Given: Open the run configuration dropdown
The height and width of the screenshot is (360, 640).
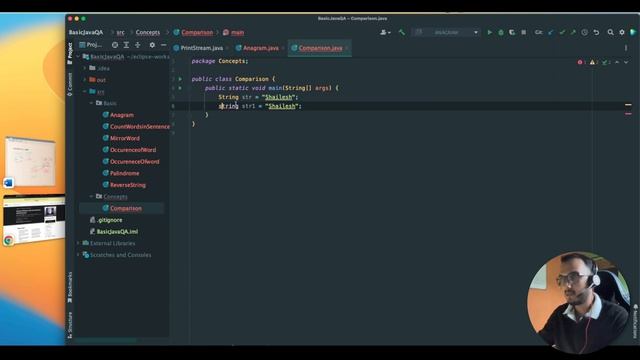Looking at the screenshot, I should pos(447,32).
